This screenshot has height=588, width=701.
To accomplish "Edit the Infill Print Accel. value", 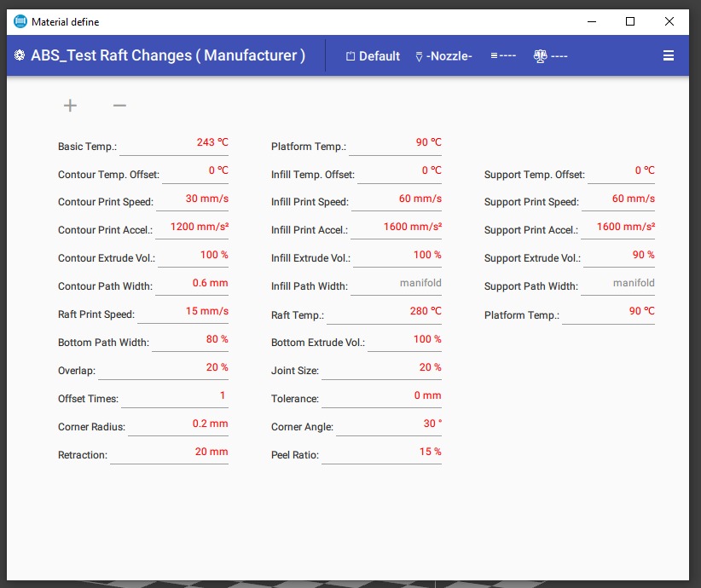I will (396, 228).
